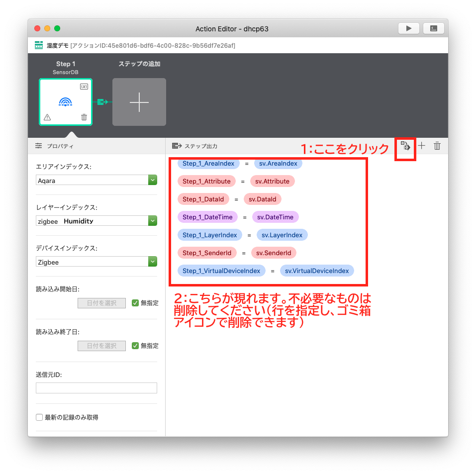This screenshot has height=474, width=476.
Task: Click the SensorDB signal icon in Step 1
Action: coord(65,102)
